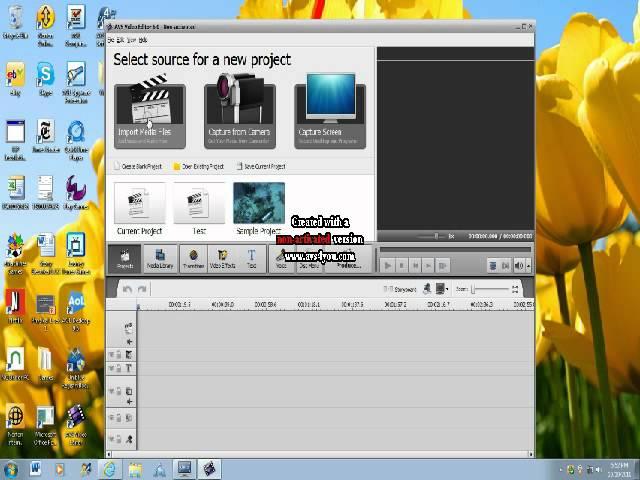This screenshot has height=480, width=640.
Task: Click the voice track microphone icon
Action: click(x=129, y=439)
